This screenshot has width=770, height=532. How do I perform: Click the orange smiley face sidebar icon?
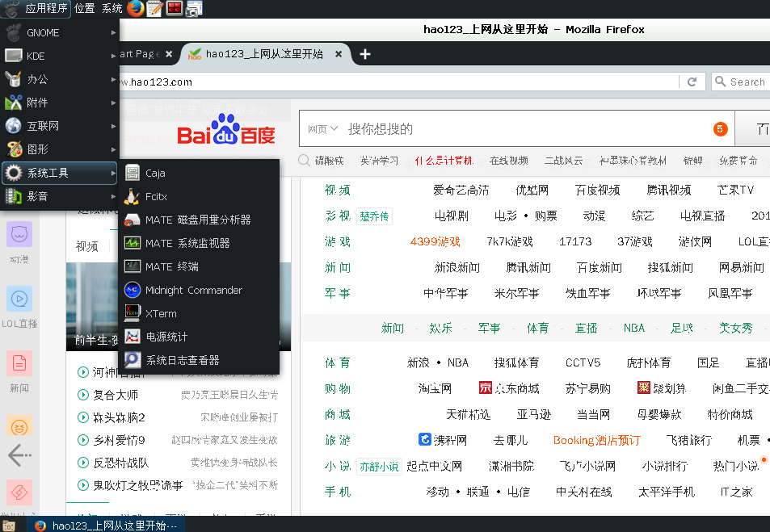tap(19, 426)
